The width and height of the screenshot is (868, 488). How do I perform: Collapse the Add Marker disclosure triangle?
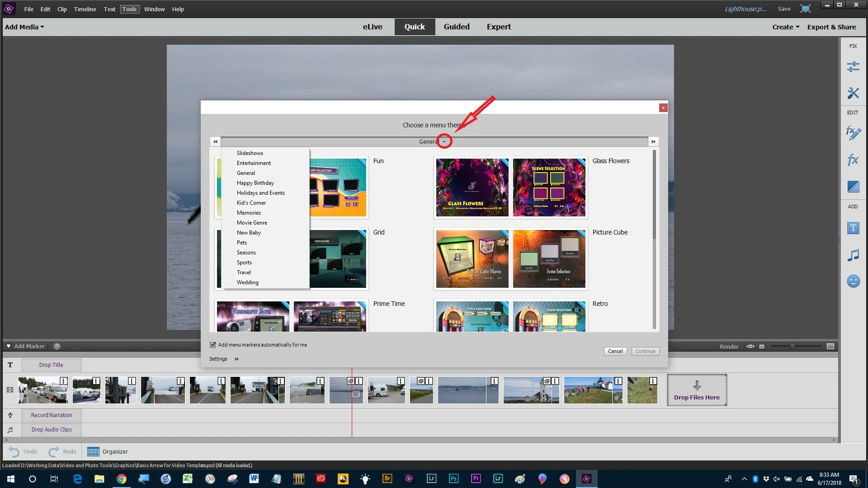pyautogui.click(x=9, y=346)
